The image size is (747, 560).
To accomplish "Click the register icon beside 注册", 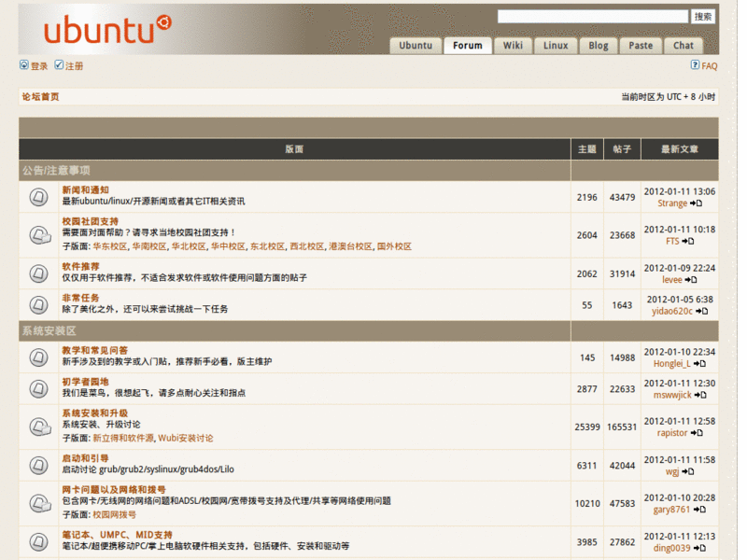I will [x=59, y=64].
